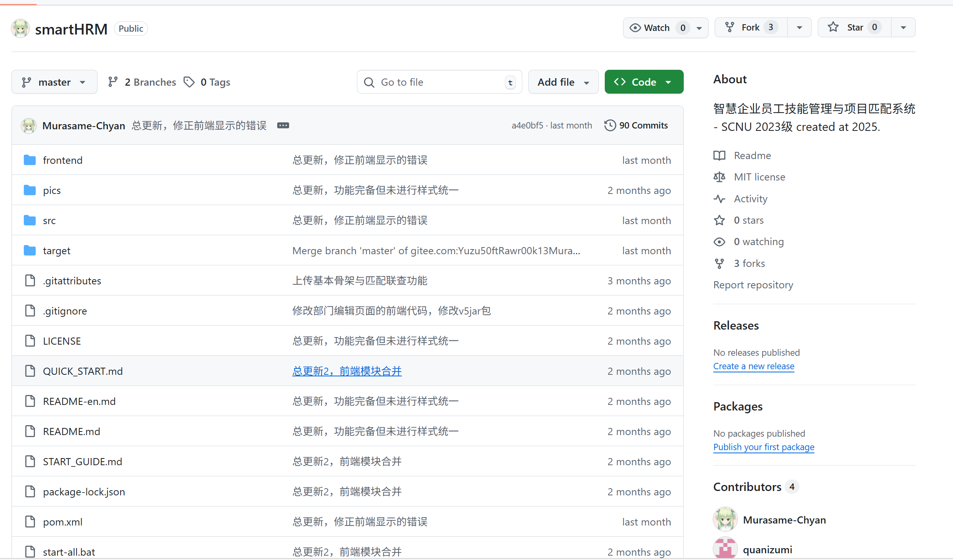
Task: Open the commit a4e0bf5 hash link
Action: pos(527,125)
